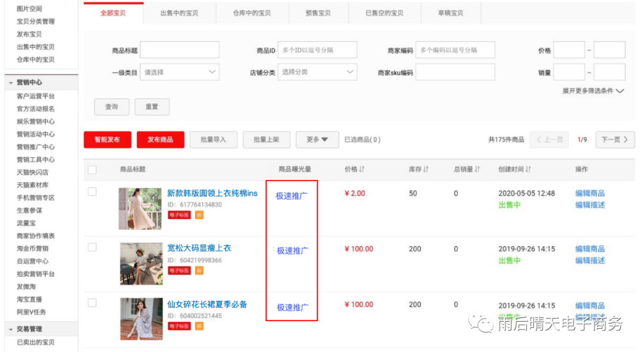Click the 批量上架 button
This screenshot has height=352, width=644.
tap(267, 139)
